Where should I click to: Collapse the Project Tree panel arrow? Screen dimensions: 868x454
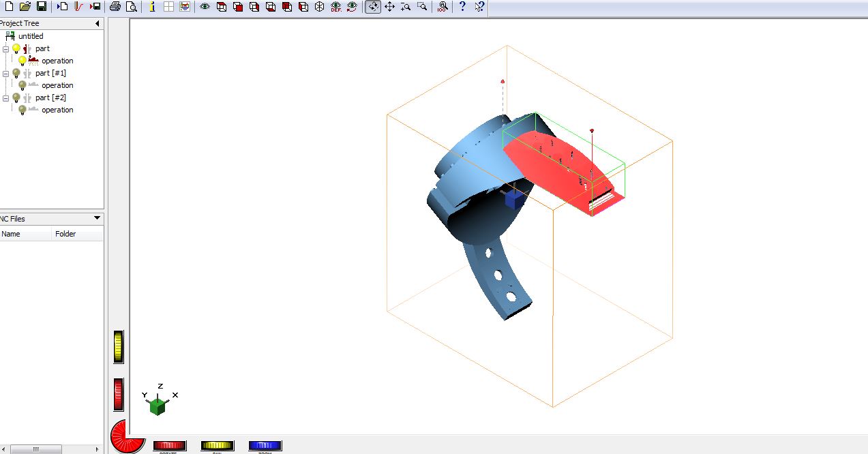97,24
